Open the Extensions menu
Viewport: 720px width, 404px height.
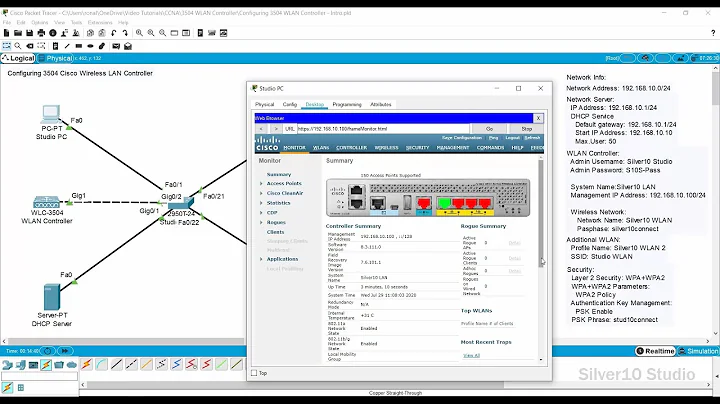click(100, 22)
